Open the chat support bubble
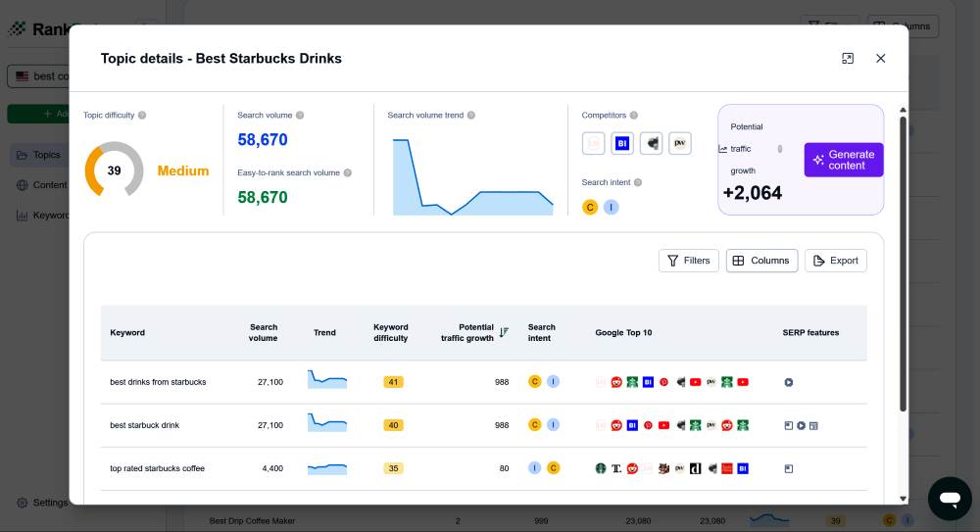Screen dimensions: 980x532 [949, 499]
